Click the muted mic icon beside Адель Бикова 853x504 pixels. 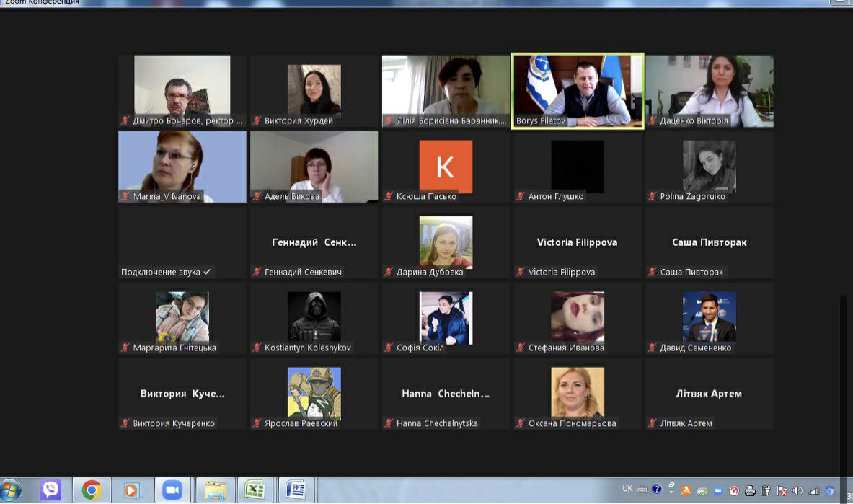click(257, 197)
